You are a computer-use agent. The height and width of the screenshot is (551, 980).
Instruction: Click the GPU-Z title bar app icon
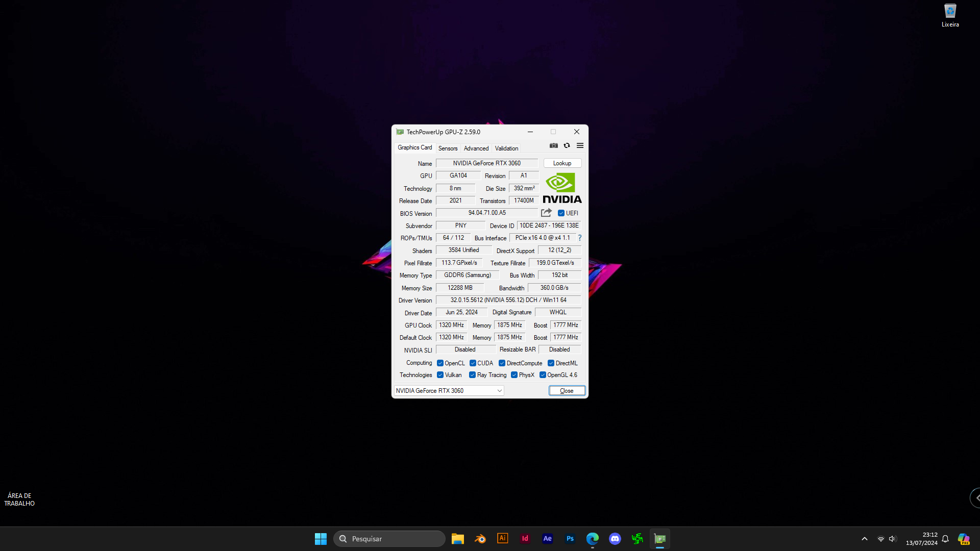pyautogui.click(x=400, y=132)
